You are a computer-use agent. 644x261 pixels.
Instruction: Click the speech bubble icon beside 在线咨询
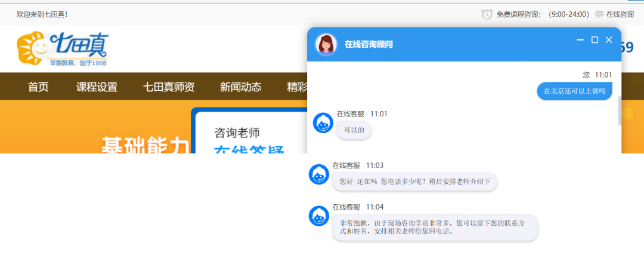pos(599,14)
